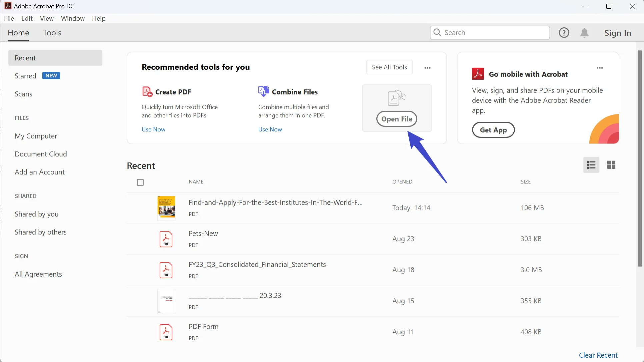Image resolution: width=644 pixels, height=362 pixels.
Task: Open the notifications bell icon
Action: (584, 33)
